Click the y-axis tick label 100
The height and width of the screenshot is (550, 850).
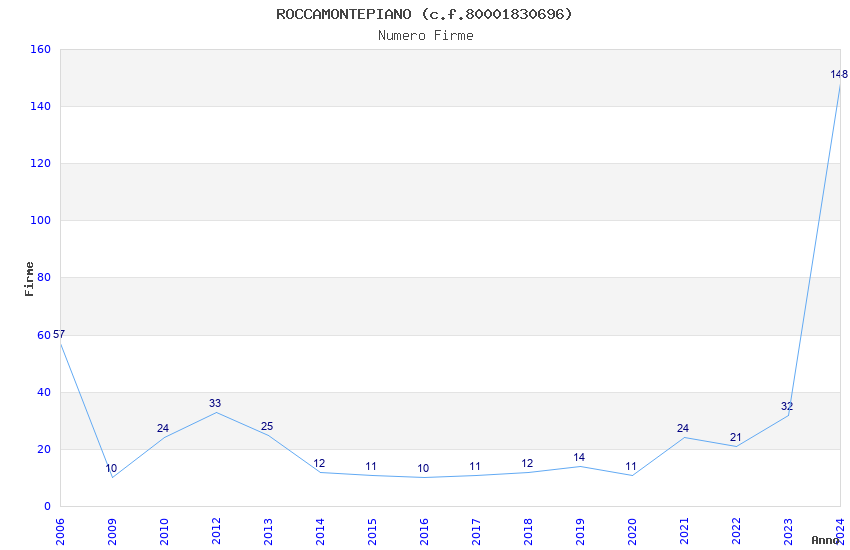[41, 221]
